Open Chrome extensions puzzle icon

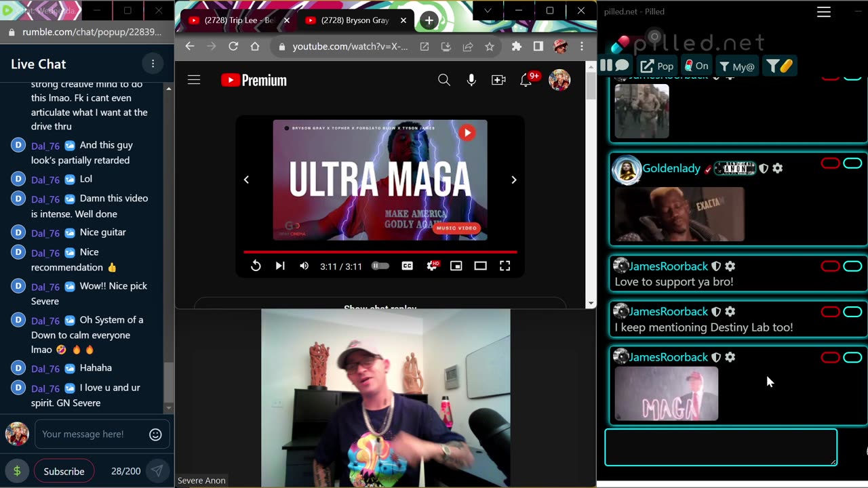(x=517, y=46)
